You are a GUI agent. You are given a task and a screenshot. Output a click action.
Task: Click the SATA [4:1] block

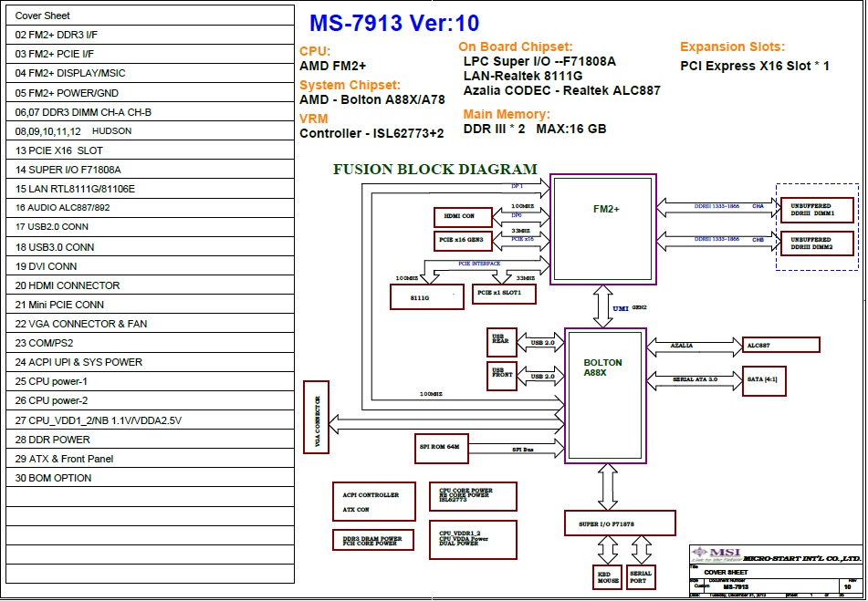click(x=765, y=380)
